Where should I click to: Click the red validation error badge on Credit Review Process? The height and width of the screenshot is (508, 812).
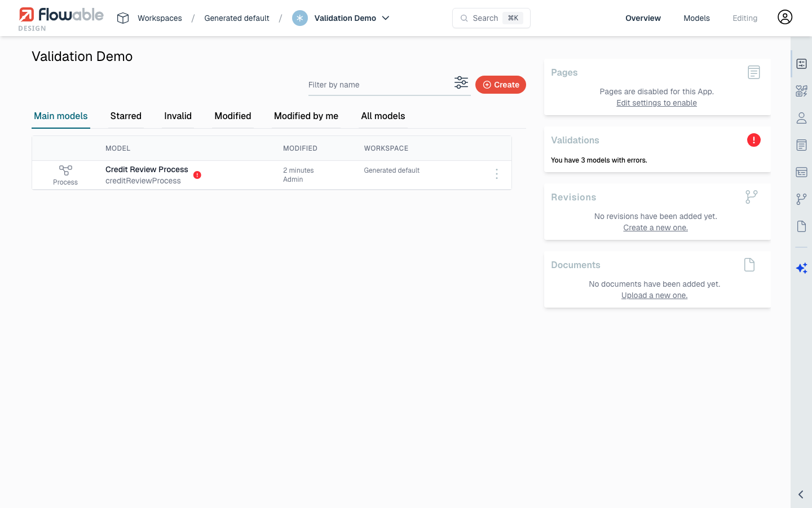pos(197,175)
